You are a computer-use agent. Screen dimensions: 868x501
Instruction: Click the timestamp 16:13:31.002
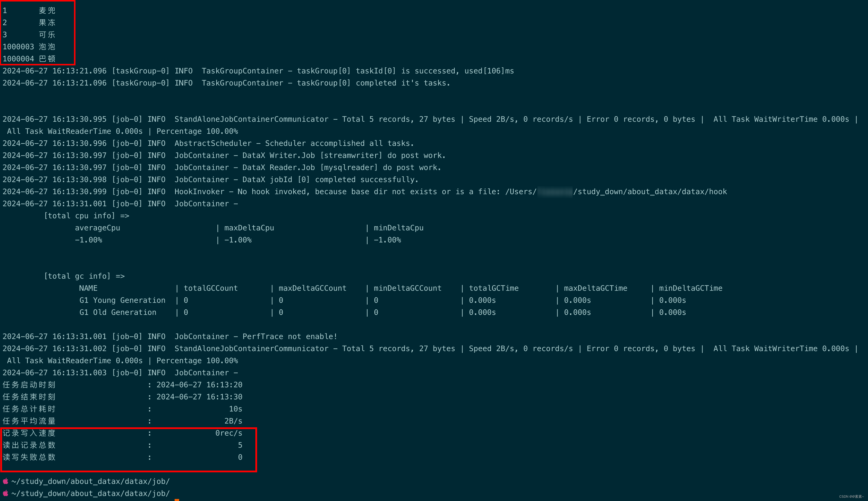click(x=80, y=348)
